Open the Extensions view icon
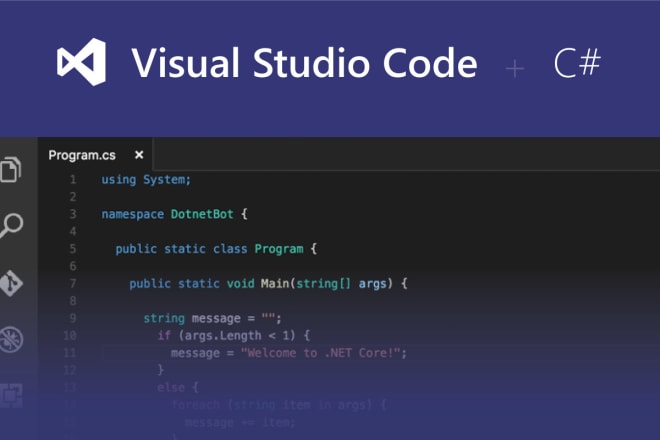Image resolution: width=660 pixels, height=440 pixels. pyautogui.click(x=11, y=396)
